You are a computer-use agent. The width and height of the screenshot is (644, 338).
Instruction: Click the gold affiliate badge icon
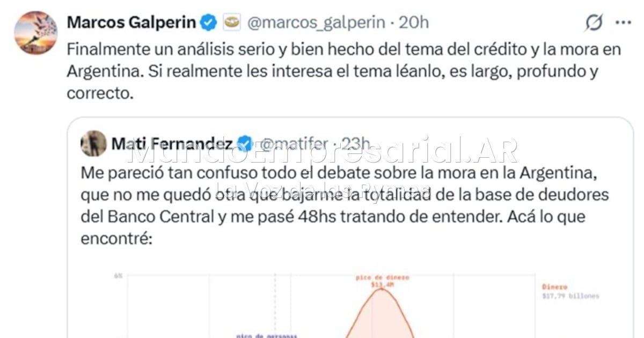coord(232,23)
